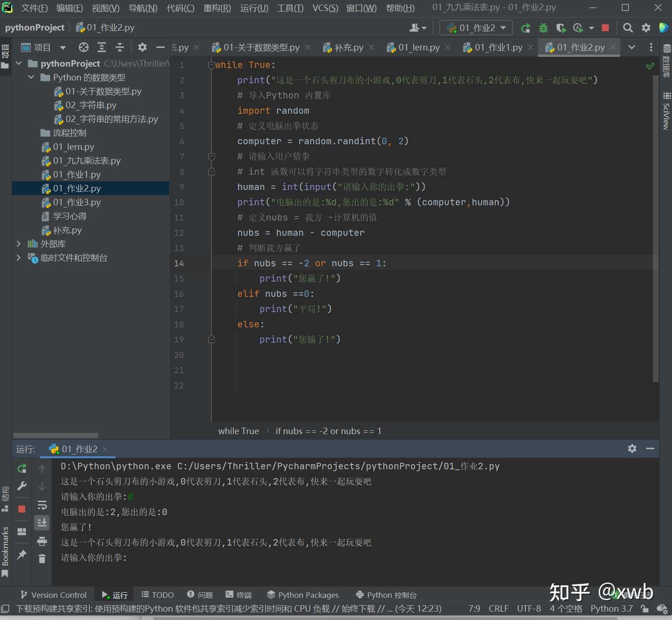This screenshot has width=672, height=620.
Task: Open 01_作业3.py in the project tree
Action: [x=77, y=202]
